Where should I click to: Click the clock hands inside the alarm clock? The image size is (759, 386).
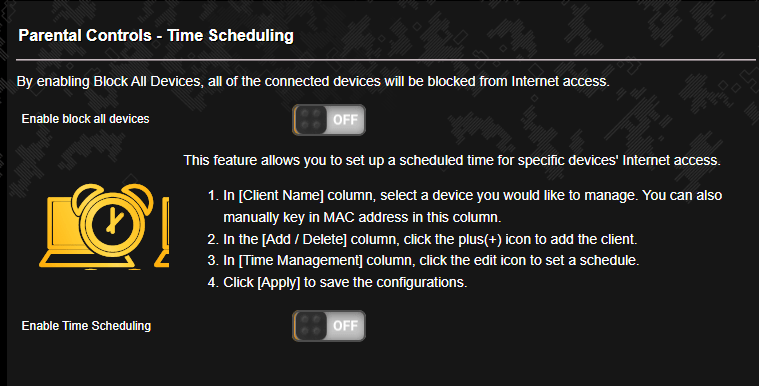[114, 221]
